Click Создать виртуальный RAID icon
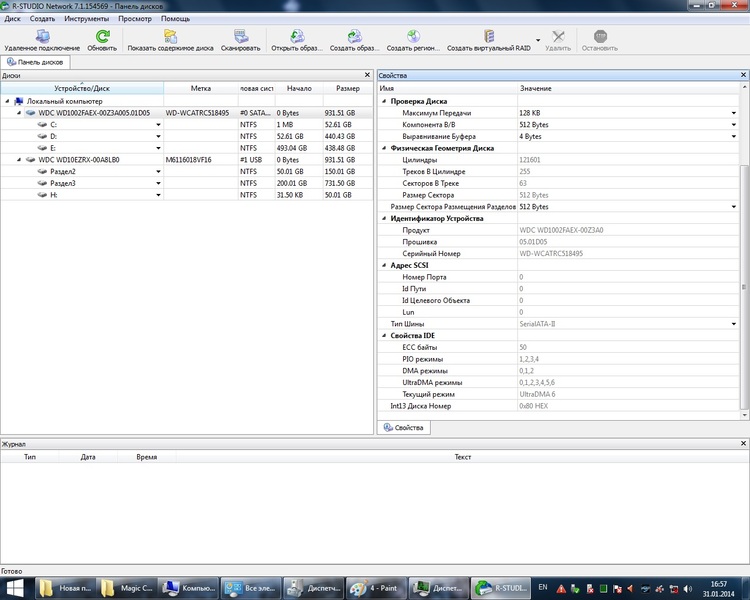Image resolution: width=750 pixels, height=600 pixels. click(x=489, y=36)
